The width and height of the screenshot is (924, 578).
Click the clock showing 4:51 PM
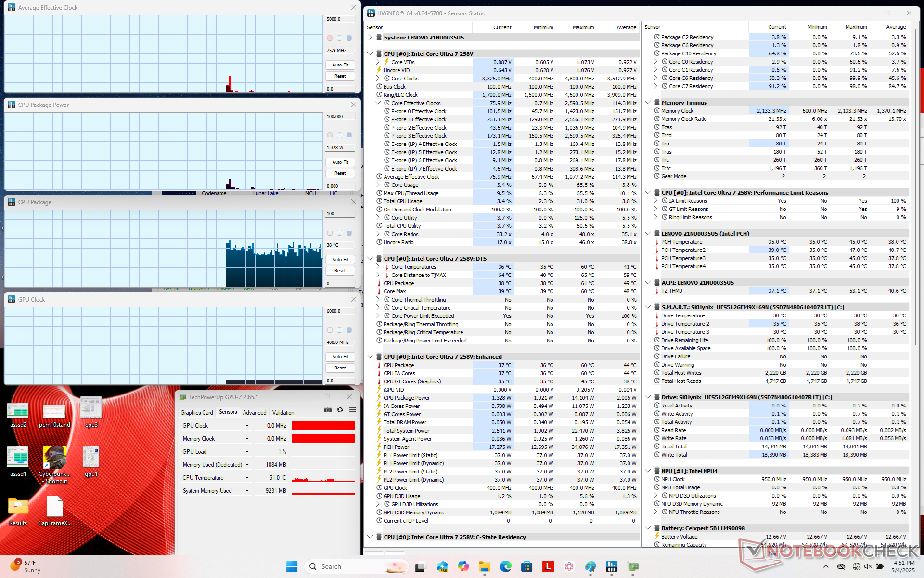(903, 566)
